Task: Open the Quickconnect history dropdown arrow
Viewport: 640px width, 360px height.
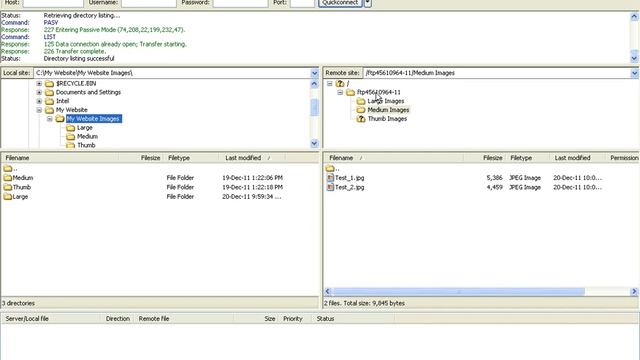Action: coord(368,3)
